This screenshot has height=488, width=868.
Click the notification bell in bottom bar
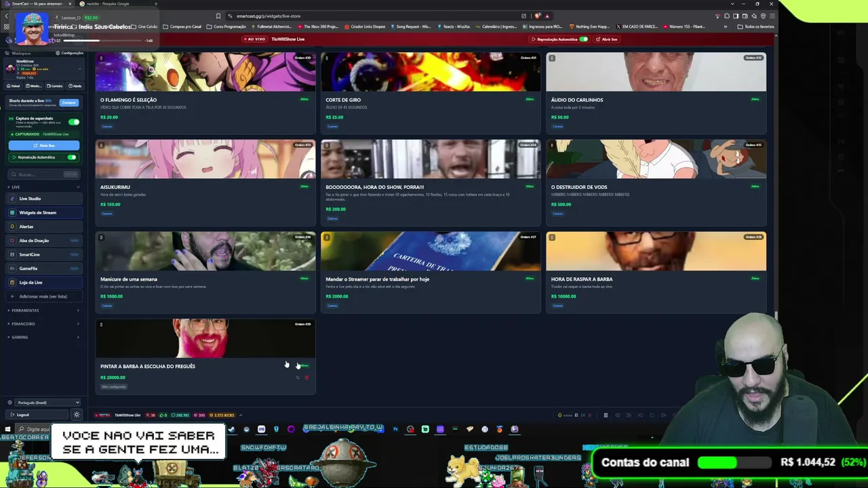[x=559, y=415]
